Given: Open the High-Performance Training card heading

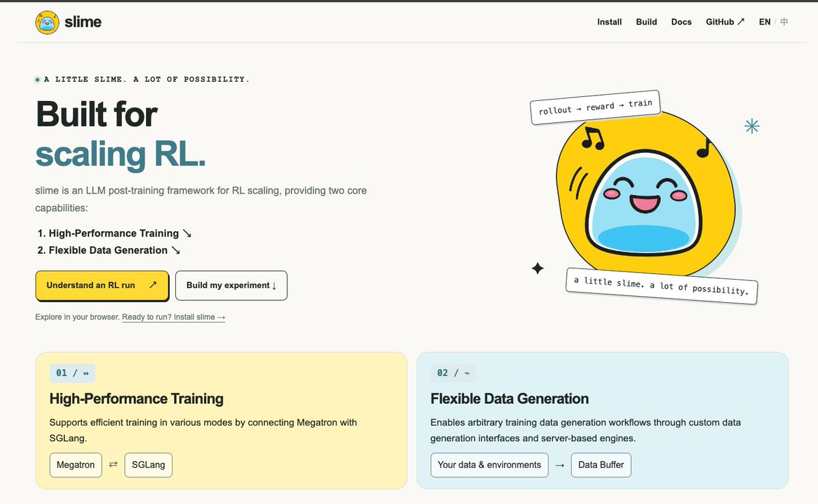Looking at the screenshot, I should tap(136, 398).
